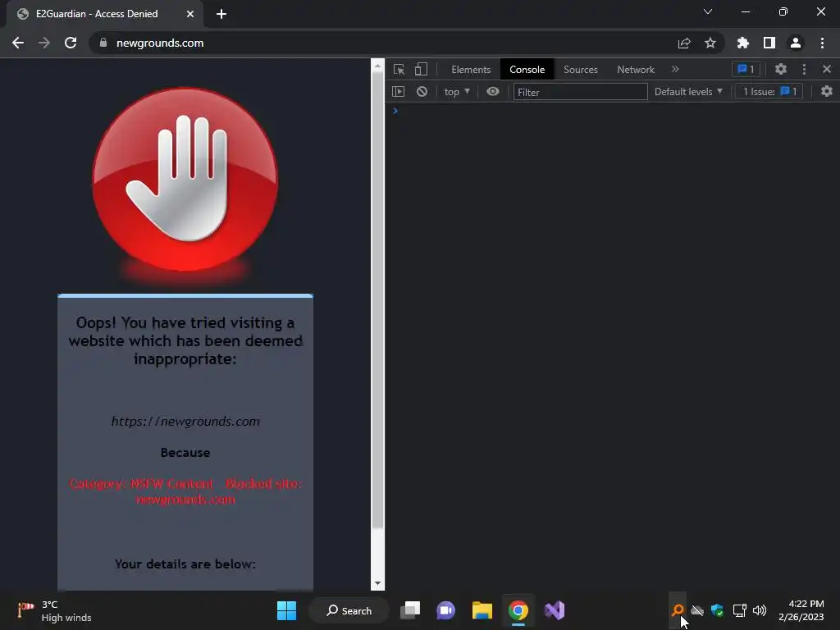Open the 1 Issue link
This screenshot has height=630, width=840.
click(769, 92)
